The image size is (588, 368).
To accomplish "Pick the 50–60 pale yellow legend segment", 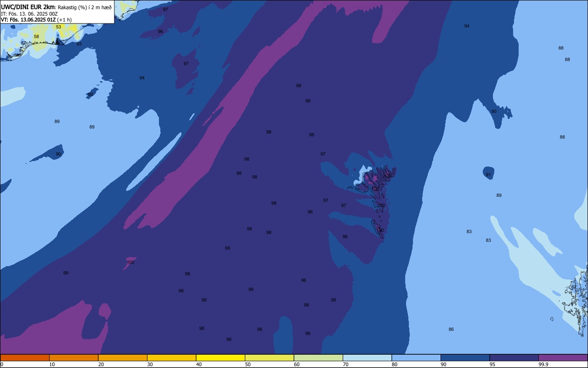I will click(269, 357).
